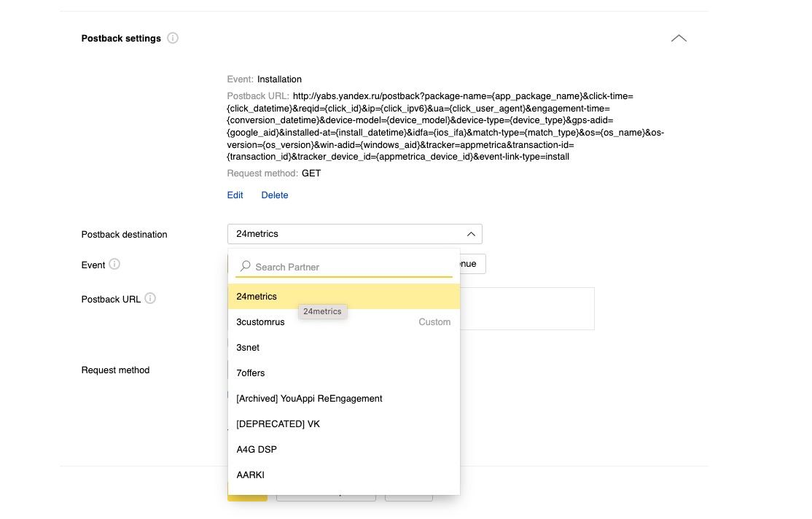Choose 3customrus from the partner list
Viewport: 812px width, 519px height.
pyautogui.click(x=260, y=322)
